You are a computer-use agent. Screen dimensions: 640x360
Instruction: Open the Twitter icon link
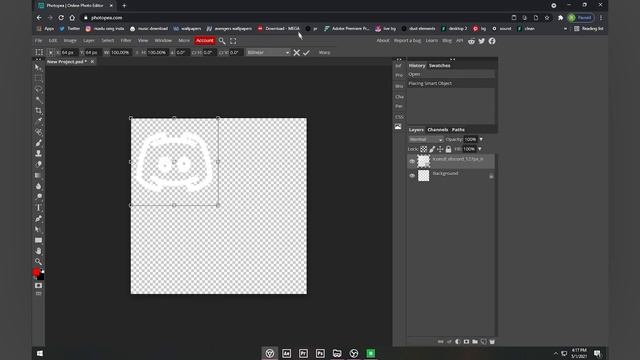pos(482,41)
